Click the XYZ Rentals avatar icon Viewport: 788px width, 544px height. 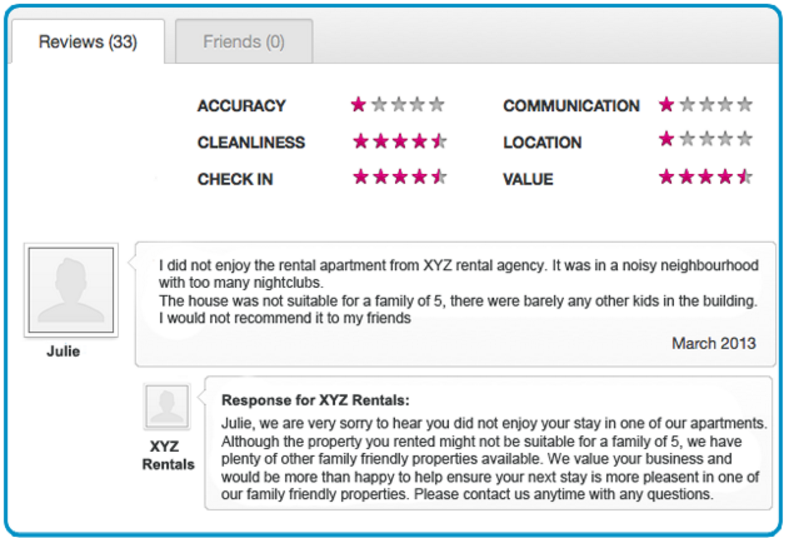tap(167, 406)
